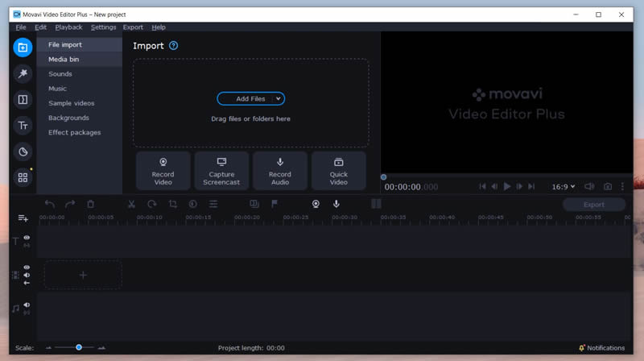Screen dimensions: 644x361
Task: Click the Import help question mark
Action: [x=174, y=46]
